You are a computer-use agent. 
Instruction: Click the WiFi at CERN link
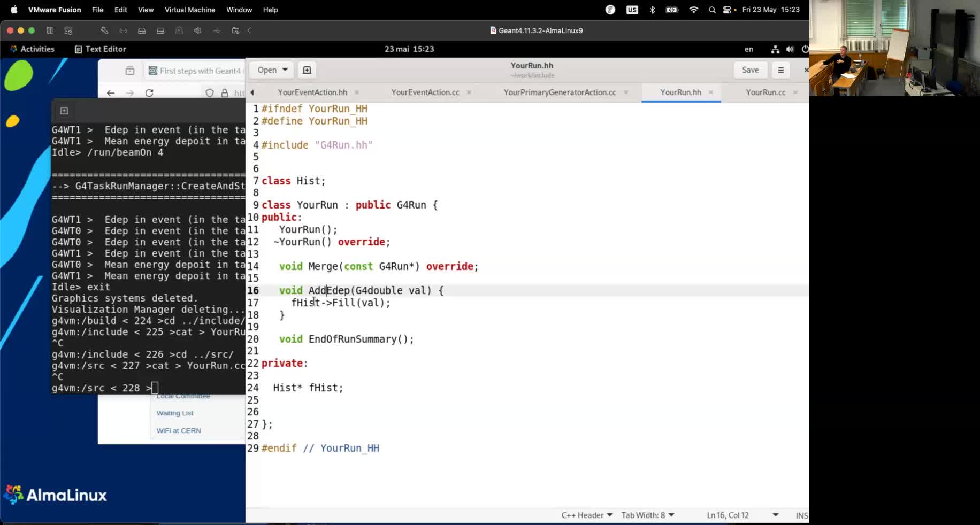[178, 430]
